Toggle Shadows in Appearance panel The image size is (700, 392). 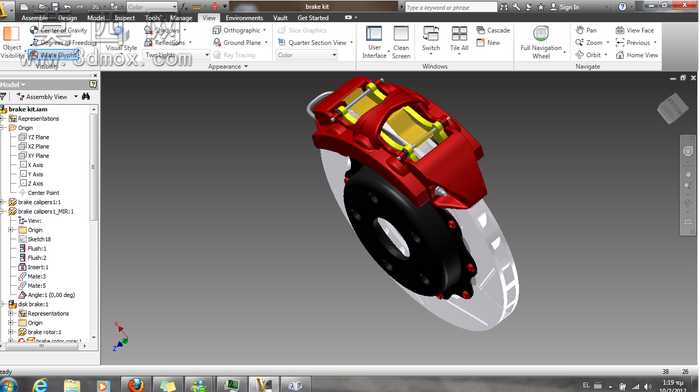pyautogui.click(x=162, y=30)
